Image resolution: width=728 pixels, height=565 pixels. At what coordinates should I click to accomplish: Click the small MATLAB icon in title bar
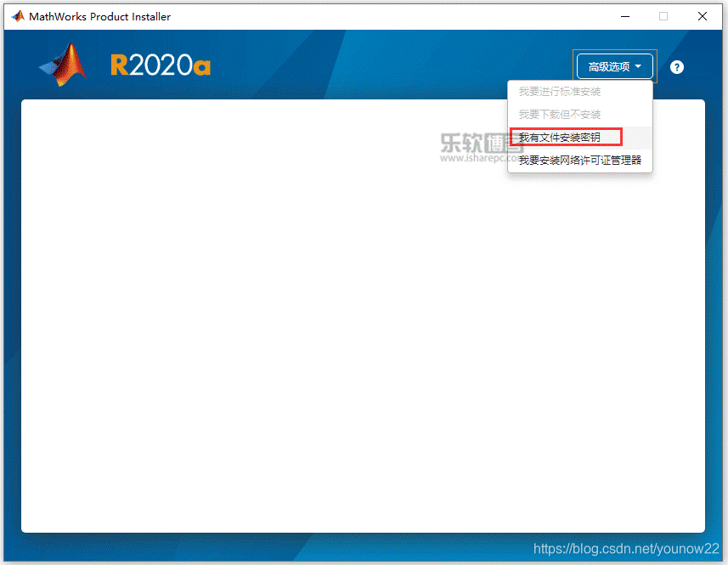(x=17, y=16)
